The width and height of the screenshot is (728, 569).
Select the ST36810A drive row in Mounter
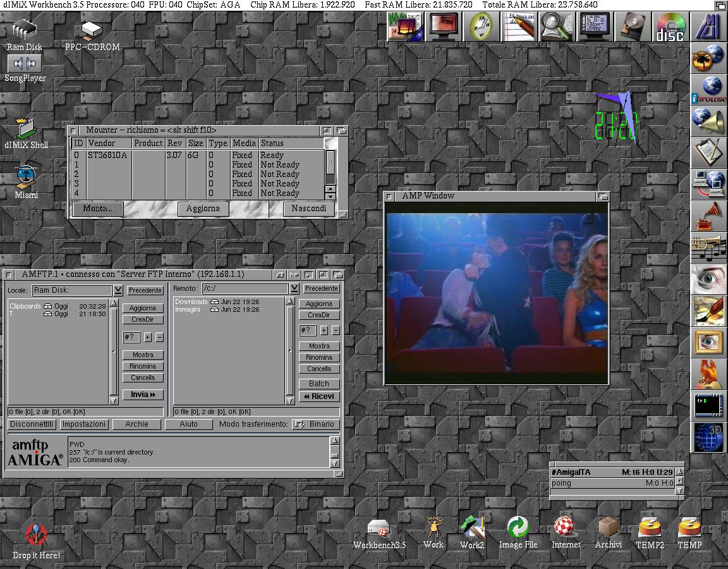(198, 155)
